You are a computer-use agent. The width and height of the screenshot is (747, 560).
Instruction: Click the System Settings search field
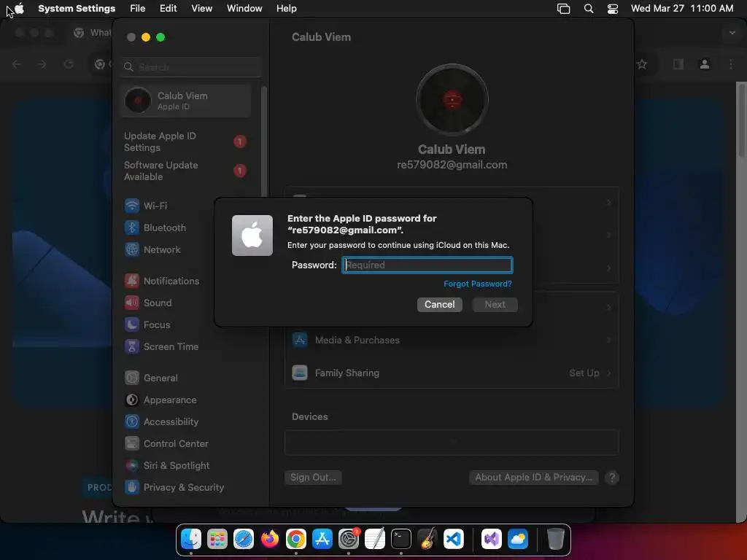(191, 67)
